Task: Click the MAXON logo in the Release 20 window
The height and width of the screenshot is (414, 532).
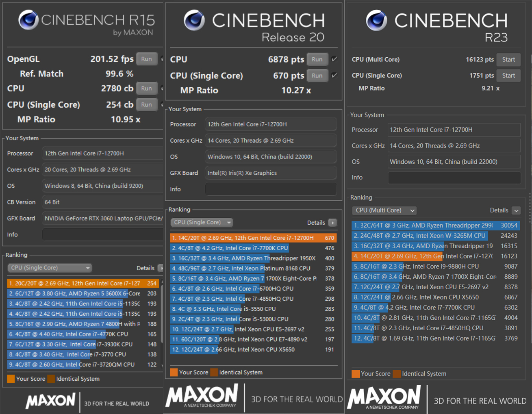Action: point(202,397)
